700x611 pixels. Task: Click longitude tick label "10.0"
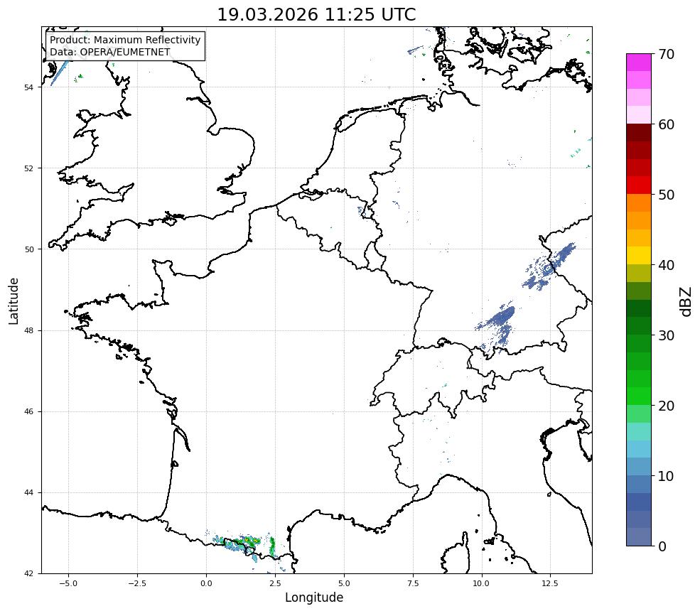click(x=481, y=583)
